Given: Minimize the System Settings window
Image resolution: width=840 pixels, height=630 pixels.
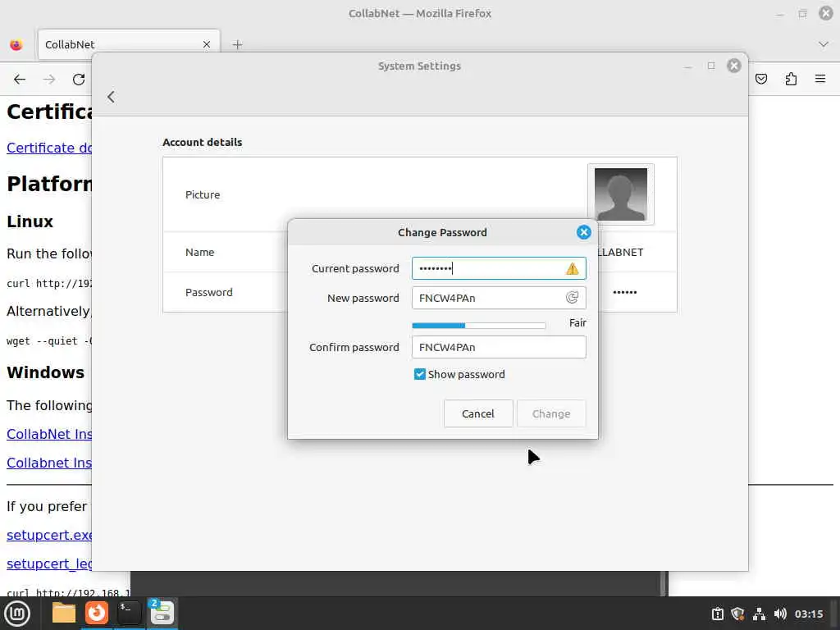Looking at the screenshot, I should [688, 66].
